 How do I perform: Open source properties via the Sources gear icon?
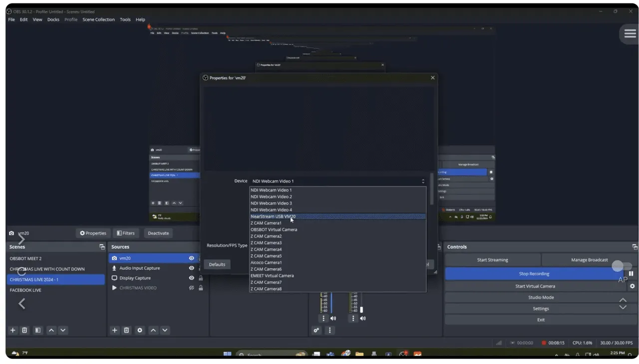click(x=140, y=330)
